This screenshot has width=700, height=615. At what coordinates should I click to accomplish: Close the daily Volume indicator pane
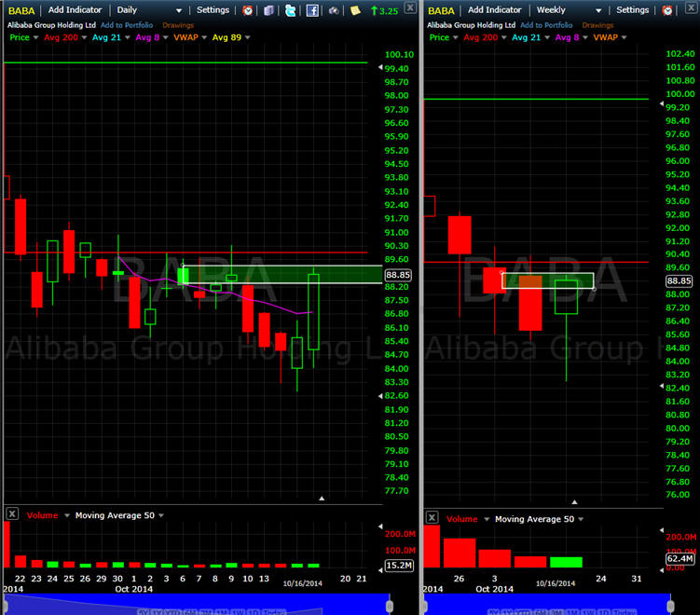pos(12,513)
